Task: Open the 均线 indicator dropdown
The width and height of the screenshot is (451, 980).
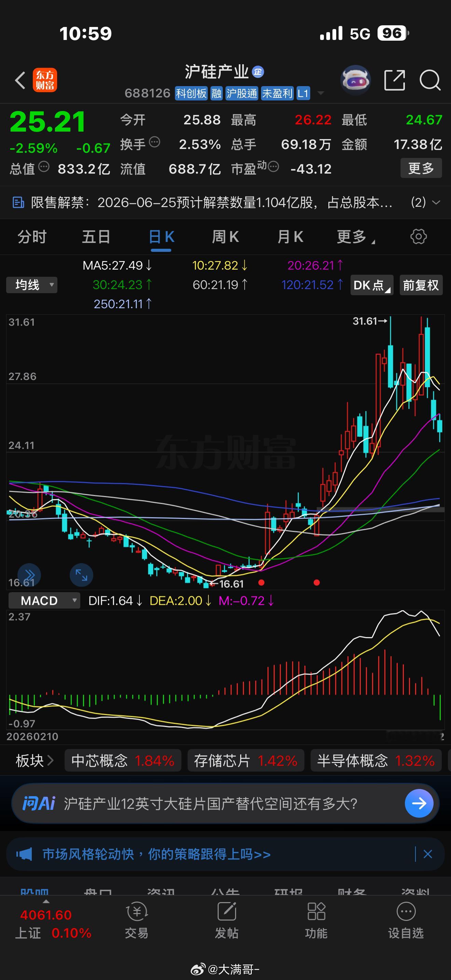Action: (31, 285)
